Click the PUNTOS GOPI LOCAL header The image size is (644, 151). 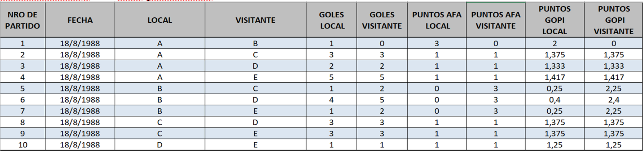555,20
